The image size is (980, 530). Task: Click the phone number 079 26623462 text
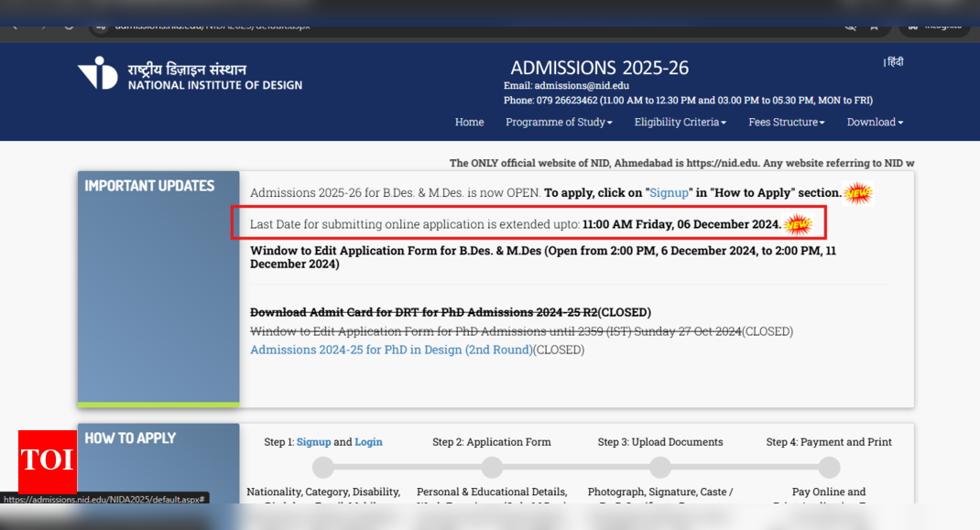pyautogui.click(x=566, y=100)
